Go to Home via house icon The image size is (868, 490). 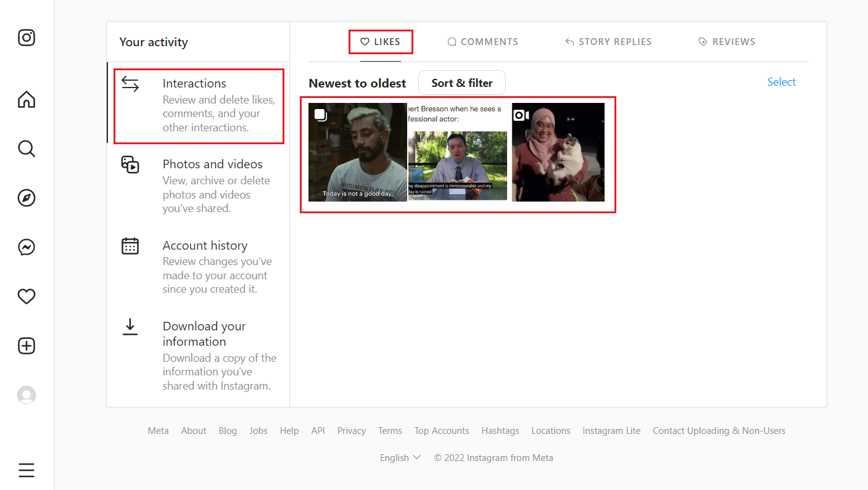coord(27,99)
